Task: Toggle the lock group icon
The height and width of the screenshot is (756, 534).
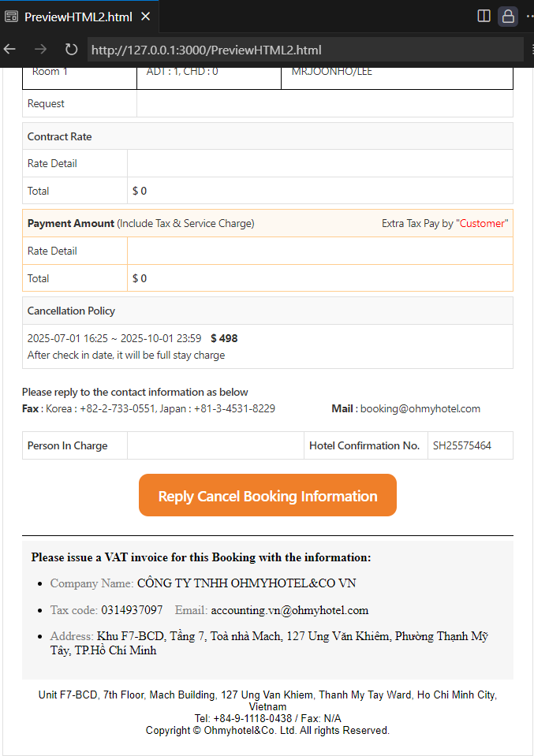Action: click(507, 16)
